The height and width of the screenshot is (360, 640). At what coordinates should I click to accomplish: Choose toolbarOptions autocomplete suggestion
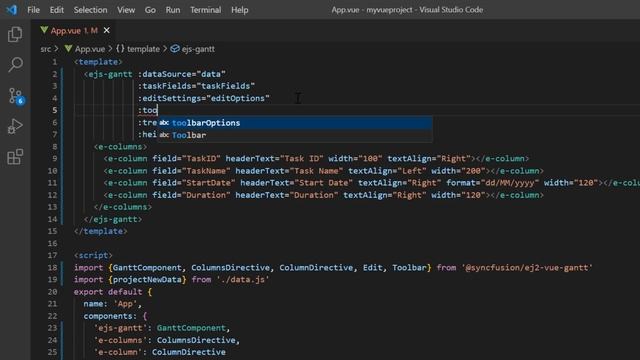coord(295,123)
